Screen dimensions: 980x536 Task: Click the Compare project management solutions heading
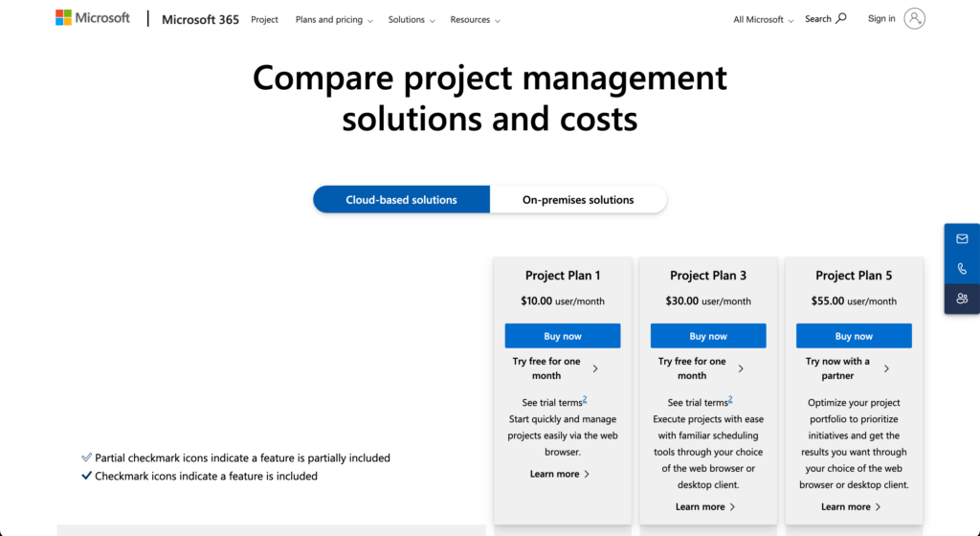click(490, 98)
